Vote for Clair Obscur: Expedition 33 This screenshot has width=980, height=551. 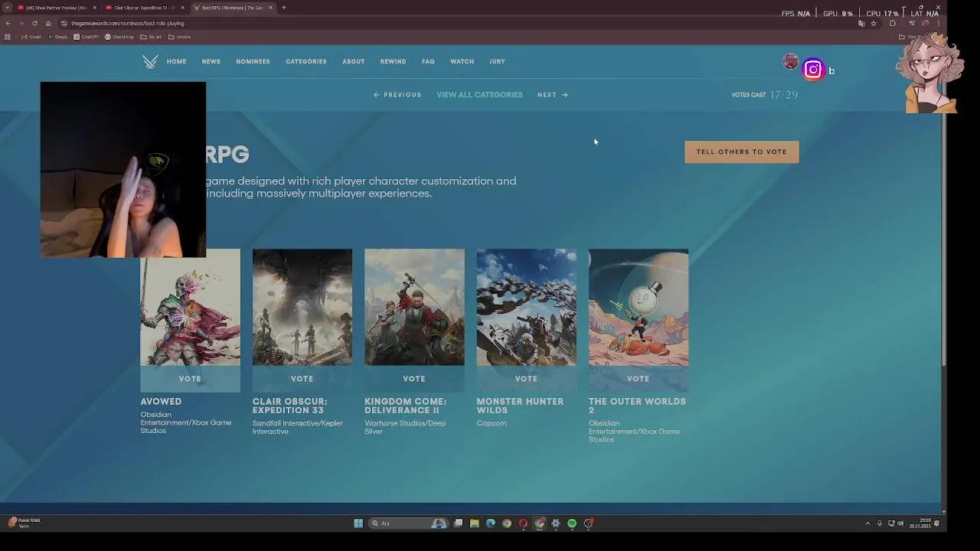(x=302, y=379)
